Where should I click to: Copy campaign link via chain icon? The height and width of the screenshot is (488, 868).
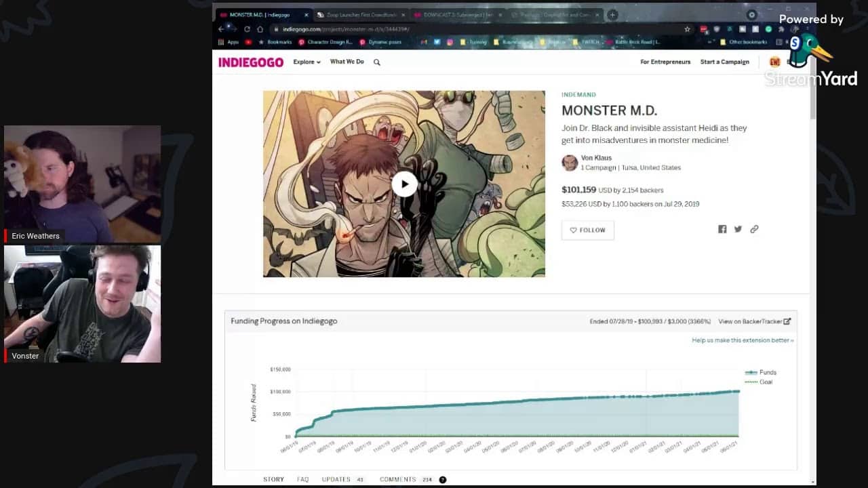pyautogui.click(x=754, y=229)
